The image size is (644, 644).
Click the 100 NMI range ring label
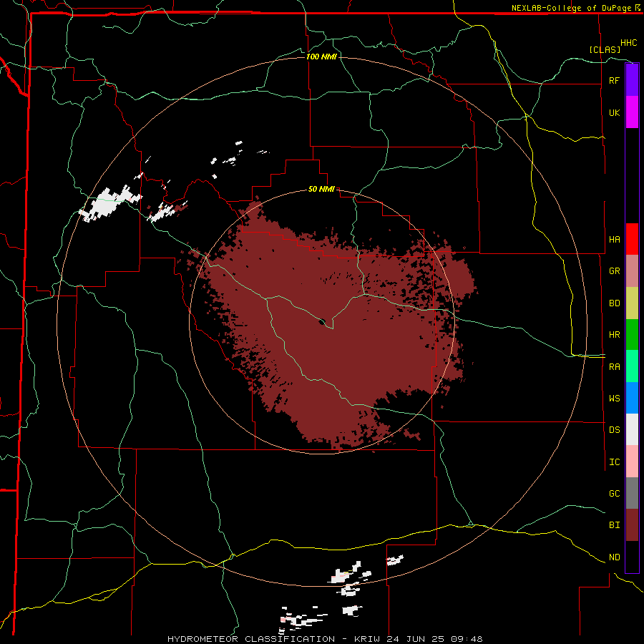point(321,57)
